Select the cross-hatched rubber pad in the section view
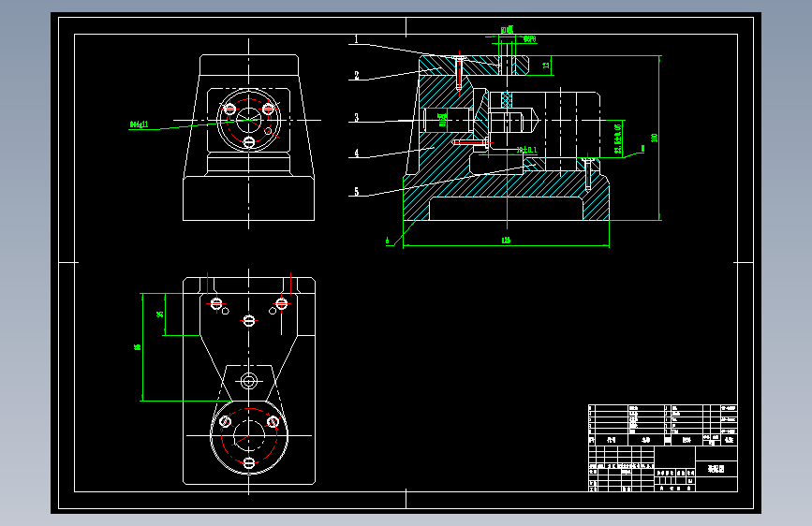The image size is (812, 526). pyautogui.click(x=507, y=99)
